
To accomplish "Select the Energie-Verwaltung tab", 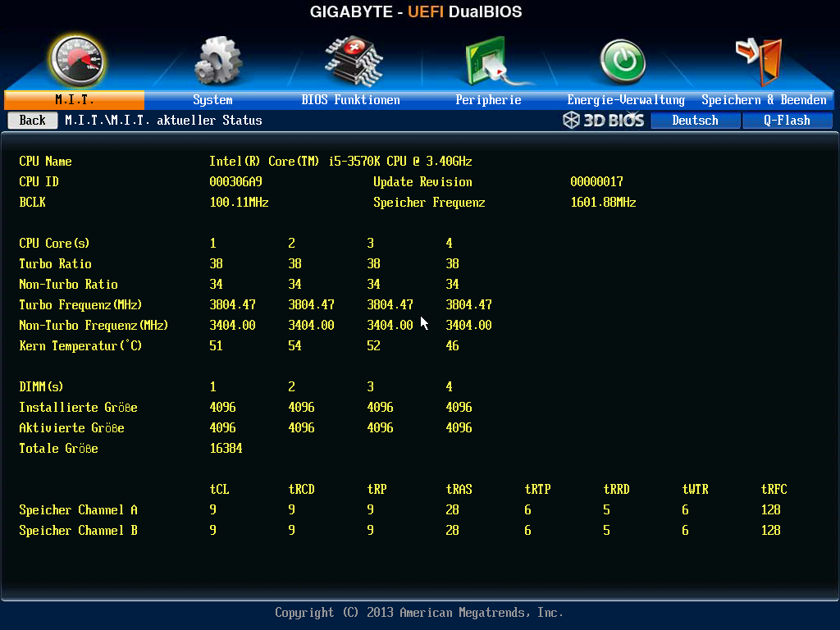I will point(626,99).
